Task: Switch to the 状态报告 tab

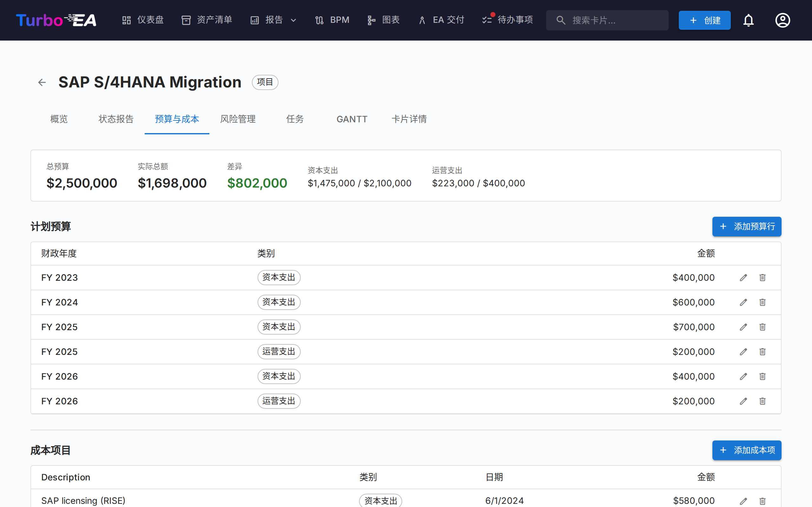Action: [x=116, y=119]
